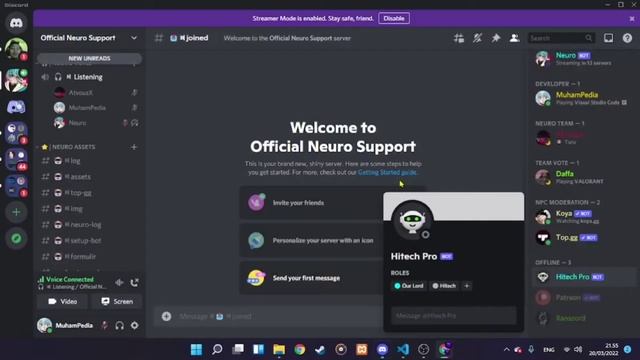Select Hitech Pro in member list
Image resolution: width=640 pixels, height=360 pixels.
tap(583, 277)
